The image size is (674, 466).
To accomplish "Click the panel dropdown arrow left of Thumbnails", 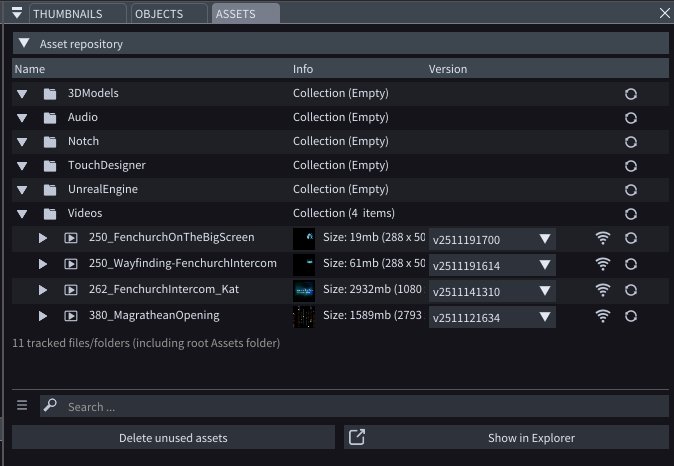I will pos(17,13).
